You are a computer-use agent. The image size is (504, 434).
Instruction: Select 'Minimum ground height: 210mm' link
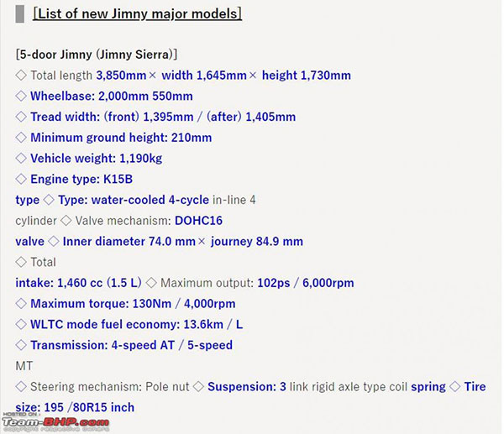click(121, 138)
